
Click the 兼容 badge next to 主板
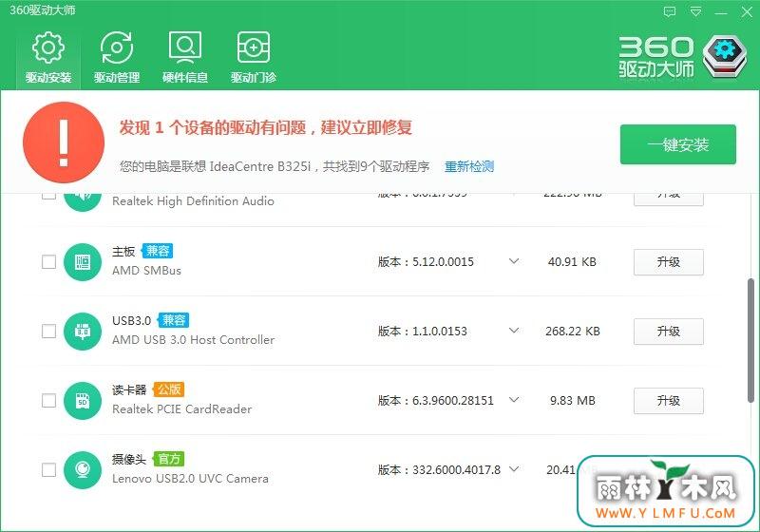157,251
